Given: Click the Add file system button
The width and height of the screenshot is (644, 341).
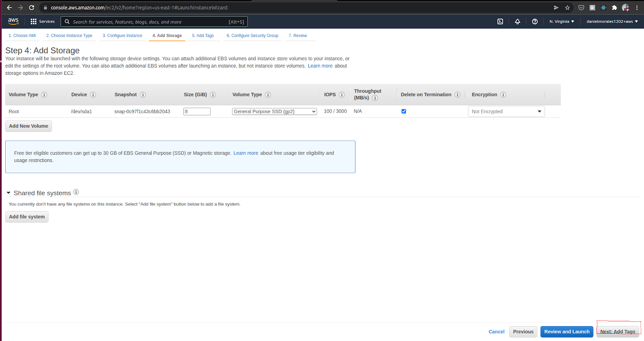Looking at the screenshot, I should pyautogui.click(x=27, y=217).
